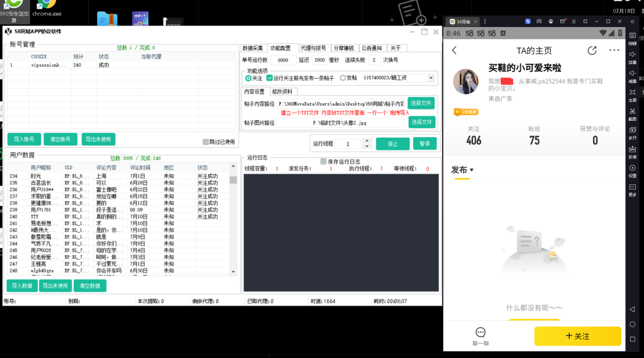The width and height of the screenshot is (644, 358).
Task: Open the three-dot menu on profile page
Action: [614, 51]
